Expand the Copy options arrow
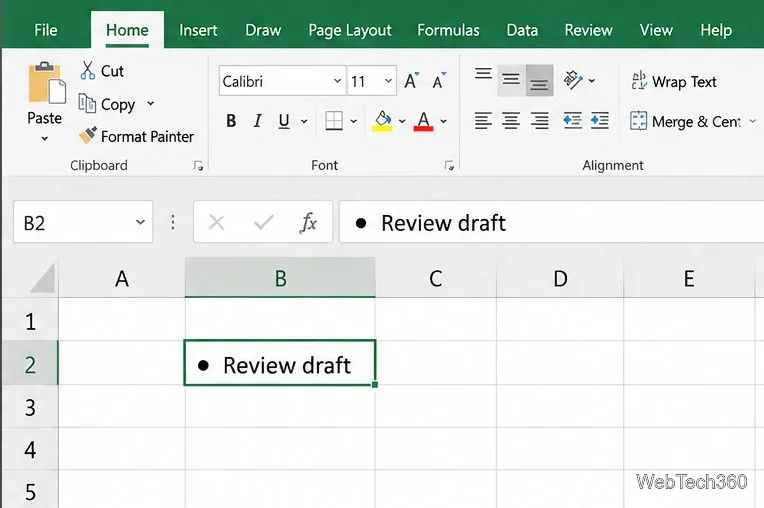Viewport: 764px width, 508px height. pos(151,103)
